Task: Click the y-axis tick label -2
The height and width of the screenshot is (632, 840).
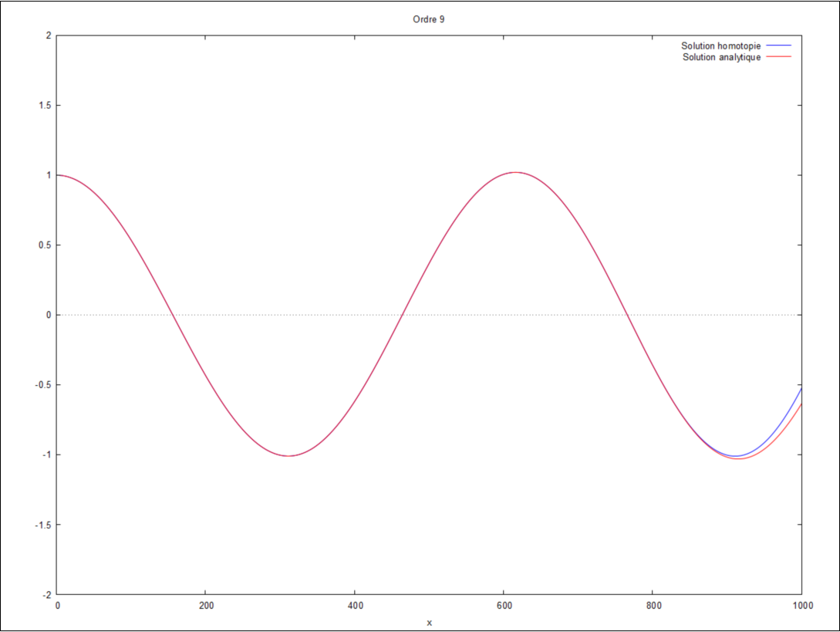Action: 47,594
